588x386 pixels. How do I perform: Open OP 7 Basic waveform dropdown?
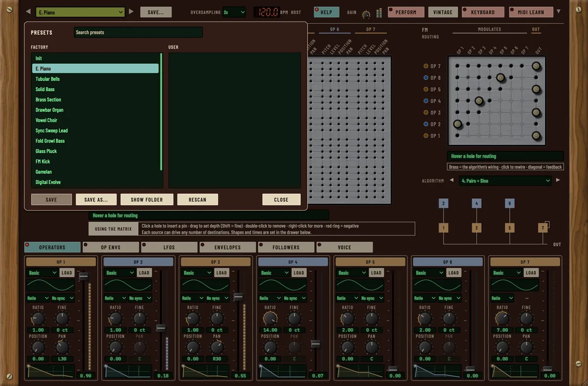[507, 273]
